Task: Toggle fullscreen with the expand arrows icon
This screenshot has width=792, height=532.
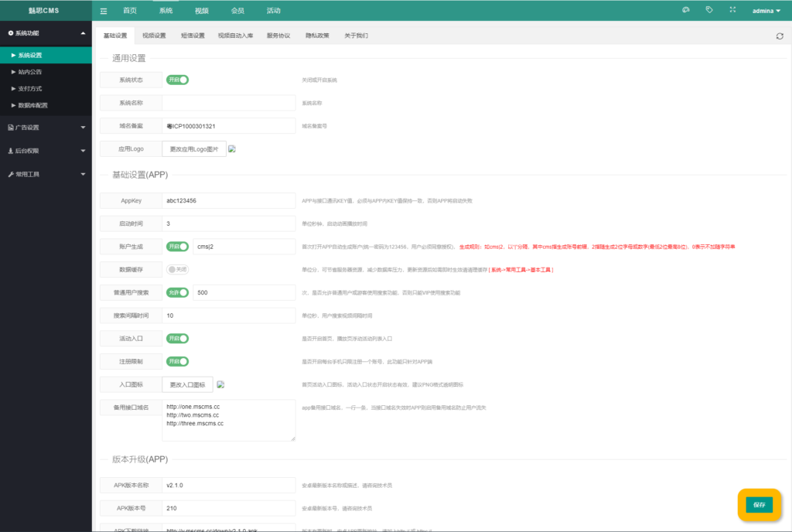Action: pyautogui.click(x=731, y=9)
